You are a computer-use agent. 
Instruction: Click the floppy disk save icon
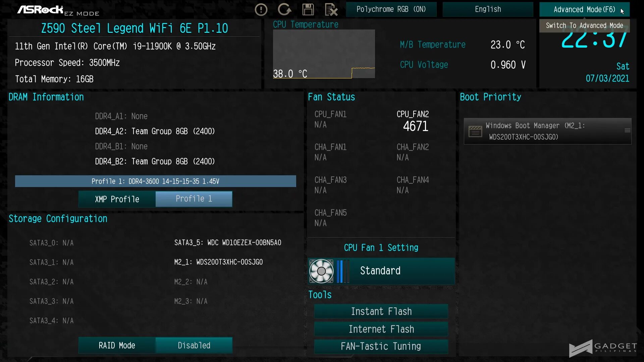tap(308, 9)
